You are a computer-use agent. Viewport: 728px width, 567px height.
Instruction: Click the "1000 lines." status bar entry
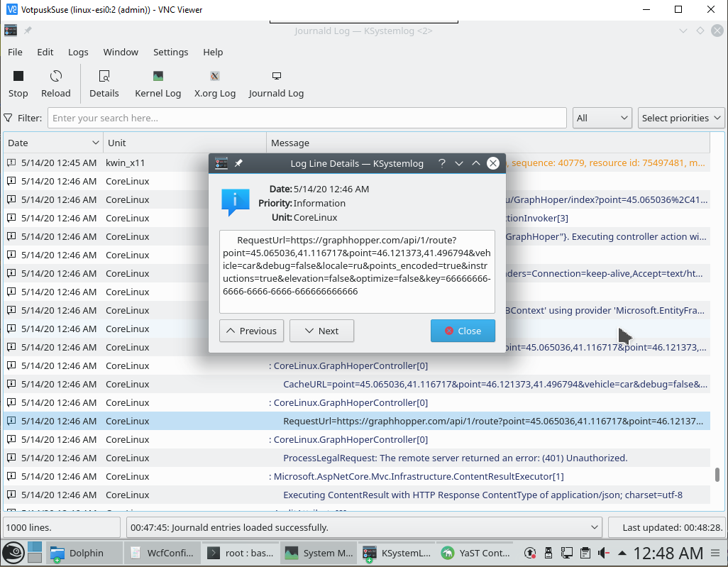click(x=62, y=527)
